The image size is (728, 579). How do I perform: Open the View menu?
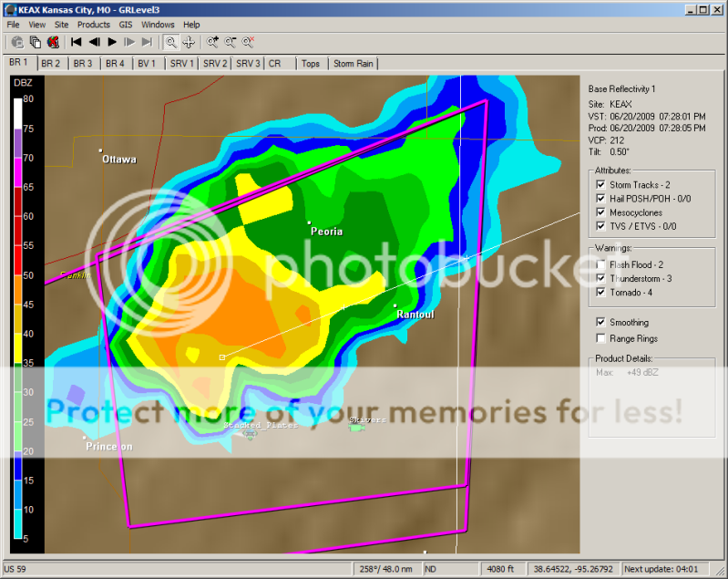pos(37,25)
